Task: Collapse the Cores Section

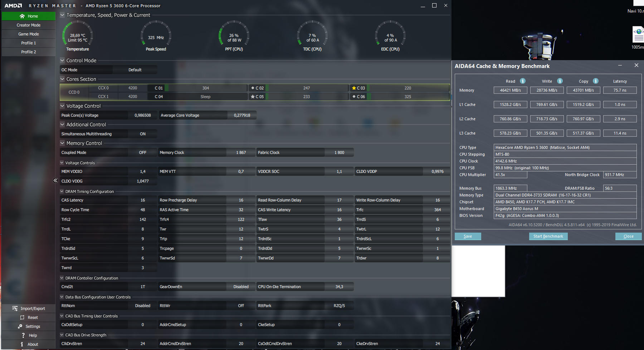Action: (x=62, y=79)
